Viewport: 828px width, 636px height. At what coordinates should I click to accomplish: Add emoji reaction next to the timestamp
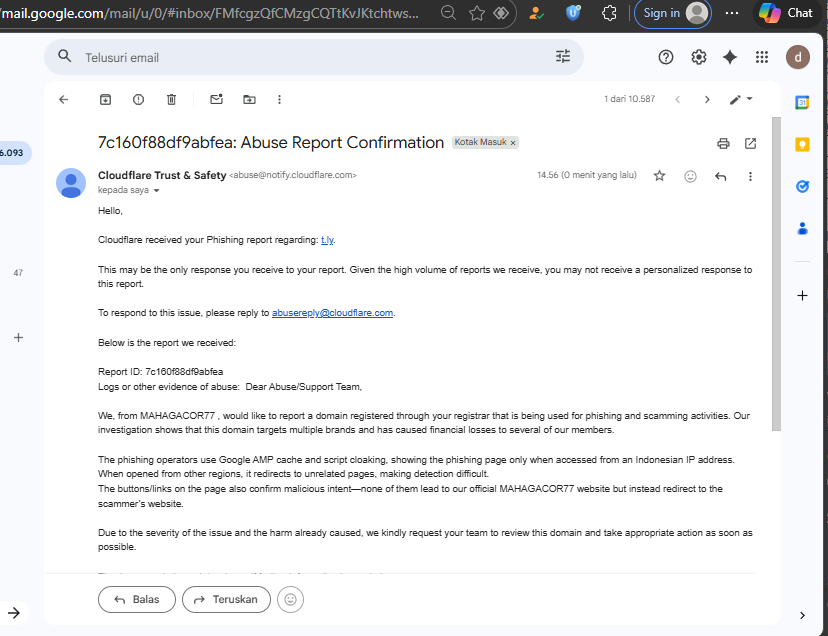[690, 176]
